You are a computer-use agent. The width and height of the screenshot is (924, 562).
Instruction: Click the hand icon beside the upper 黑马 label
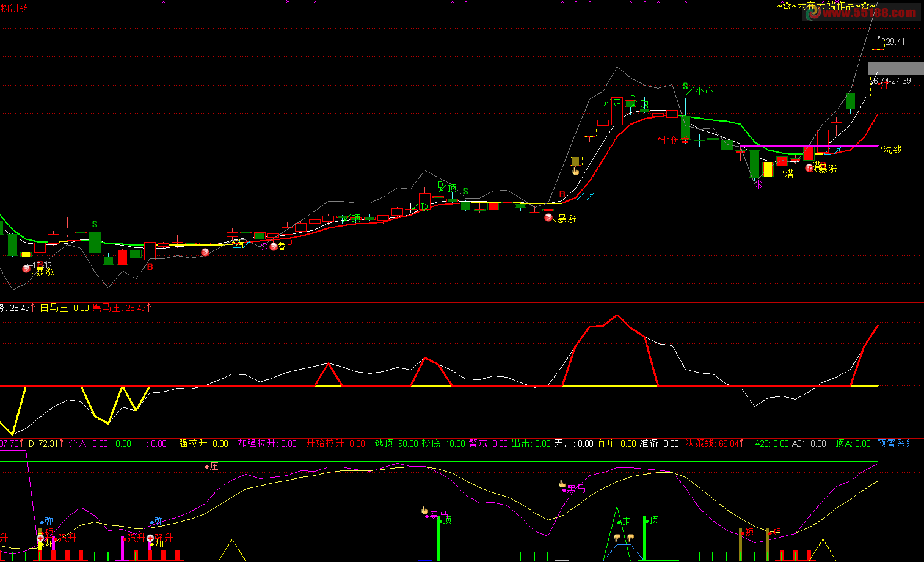(562, 485)
